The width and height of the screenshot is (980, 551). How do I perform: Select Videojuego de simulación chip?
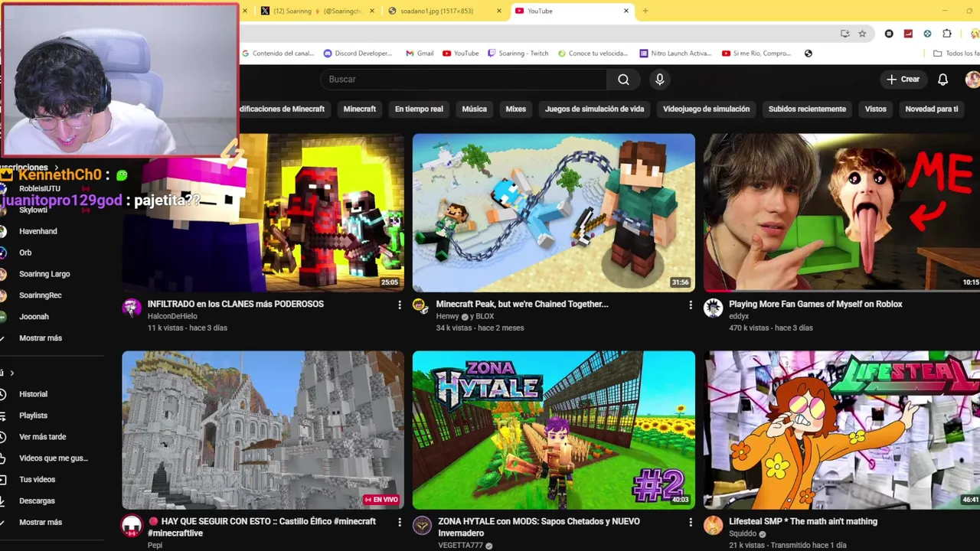click(x=706, y=109)
